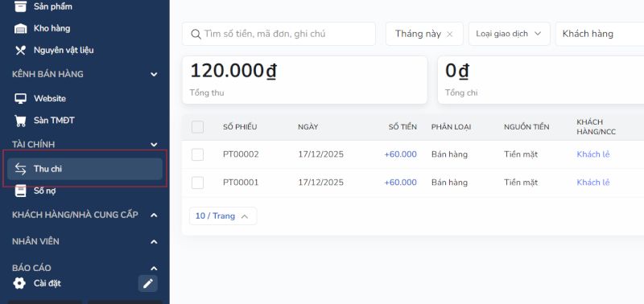Click voucher number PT00001
644x304 pixels.
[x=241, y=183]
